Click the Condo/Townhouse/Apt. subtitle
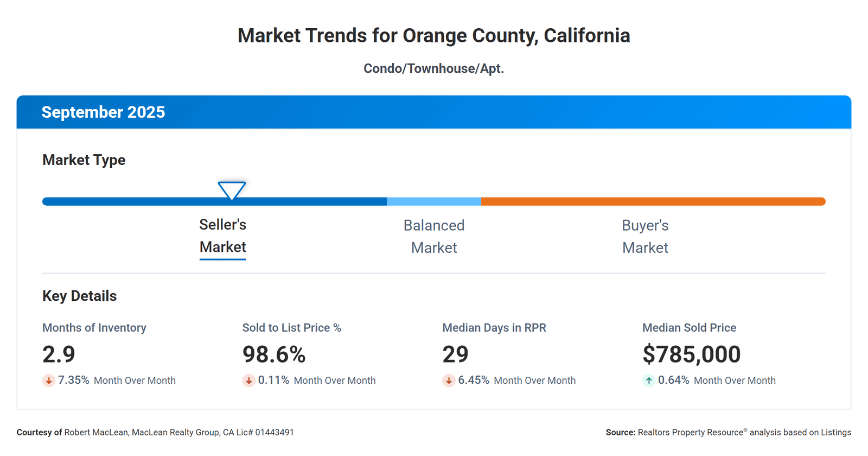Screen dimensions: 868x456 (433, 69)
